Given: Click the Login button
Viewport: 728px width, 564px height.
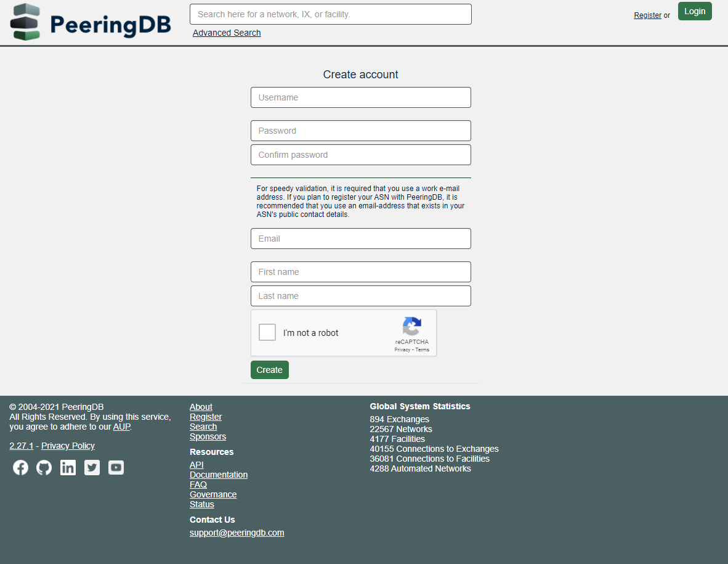Looking at the screenshot, I should pyautogui.click(x=695, y=11).
